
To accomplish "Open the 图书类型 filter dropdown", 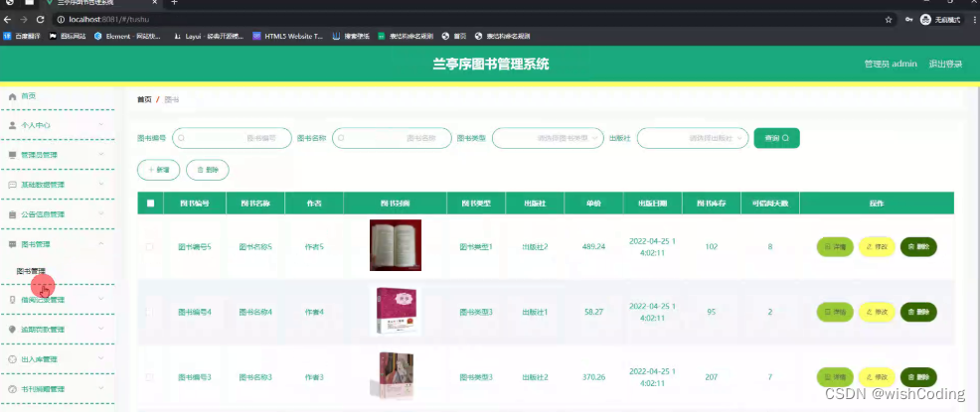I will (x=548, y=138).
